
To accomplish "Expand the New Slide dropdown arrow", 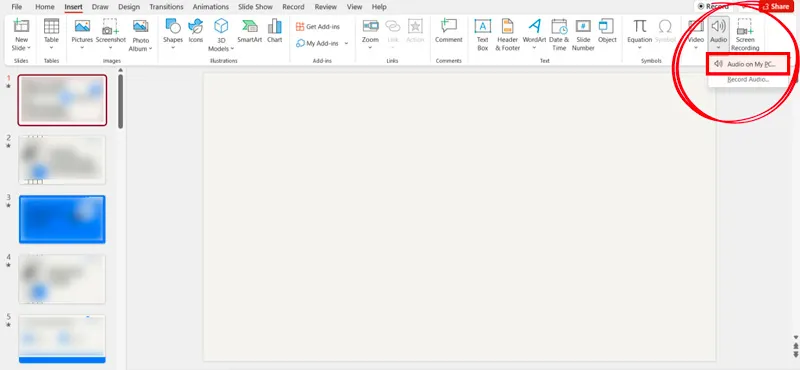I will (29, 48).
